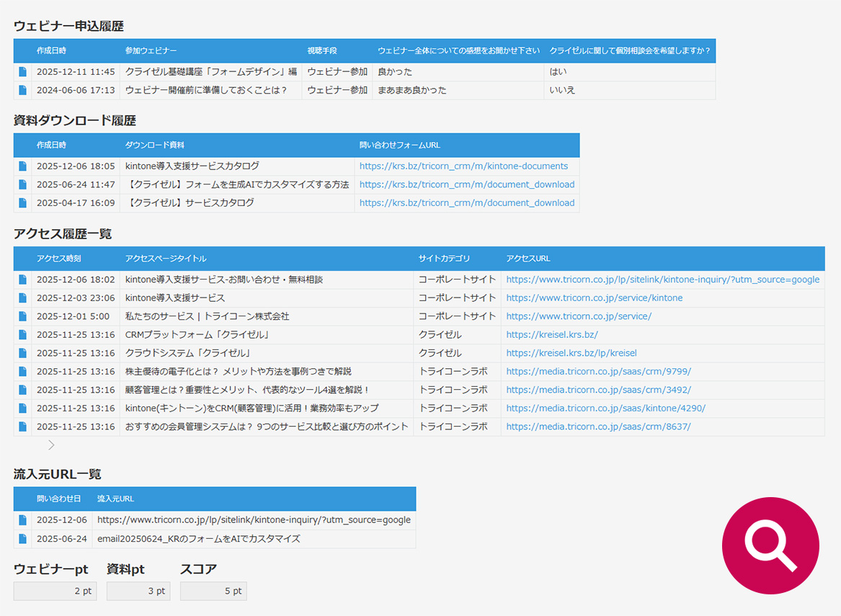Open the kintone-documents inquiry form link
The image size is (841, 616).
pos(466,166)
